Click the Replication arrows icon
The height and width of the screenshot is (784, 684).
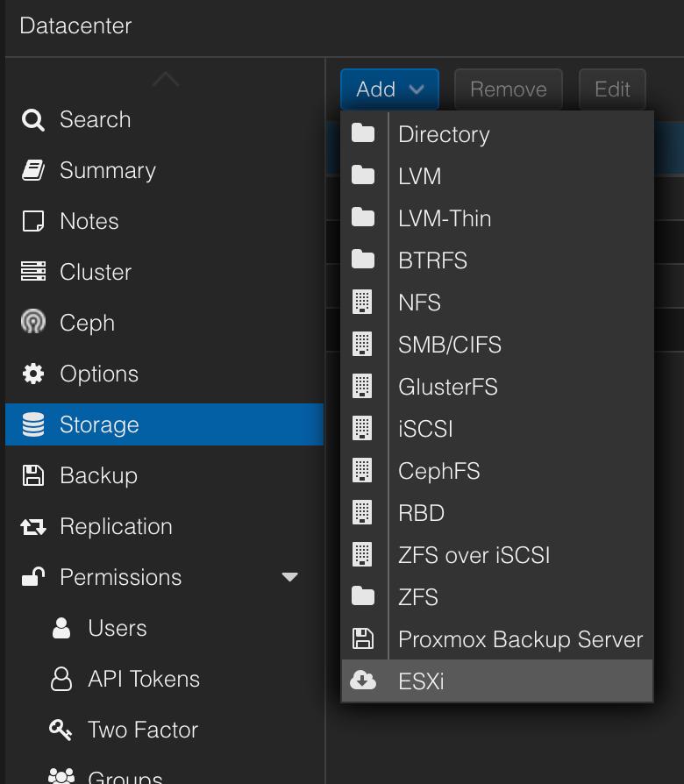pos(33,527)
